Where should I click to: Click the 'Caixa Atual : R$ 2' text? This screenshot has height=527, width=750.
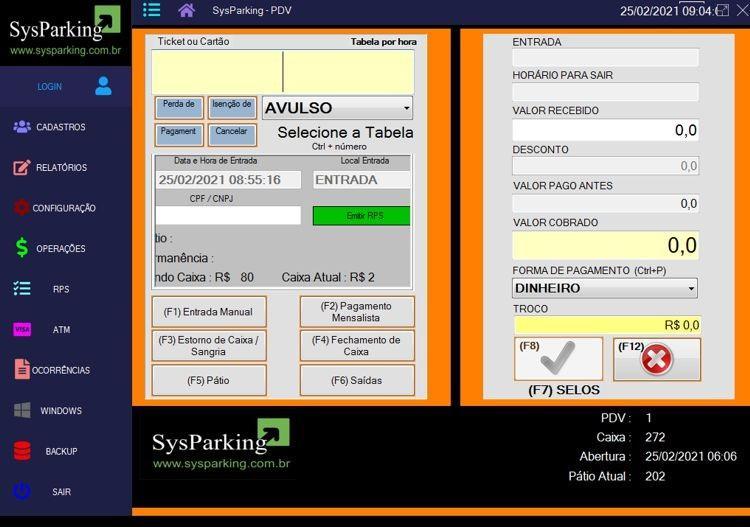[x=328, y=277]
